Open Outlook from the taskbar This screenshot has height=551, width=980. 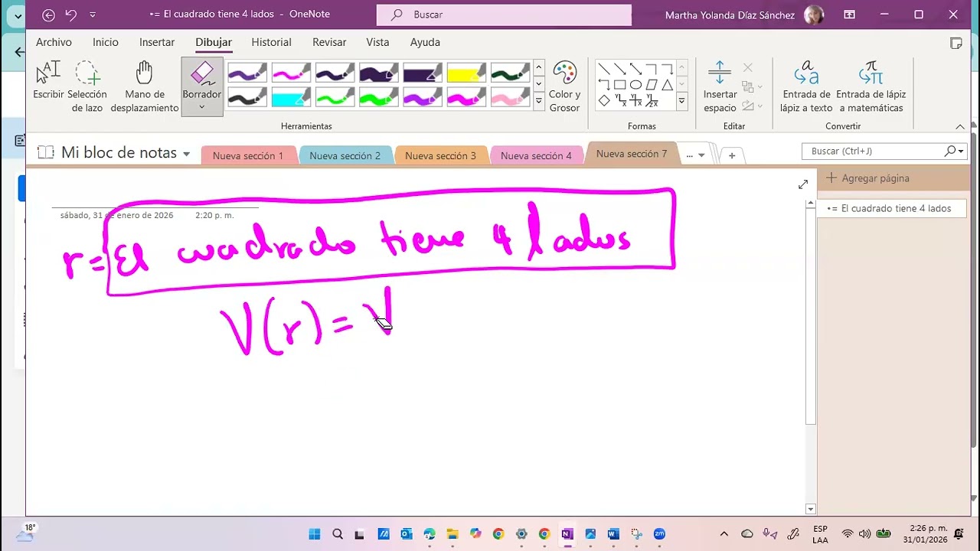tap(407, 534)
